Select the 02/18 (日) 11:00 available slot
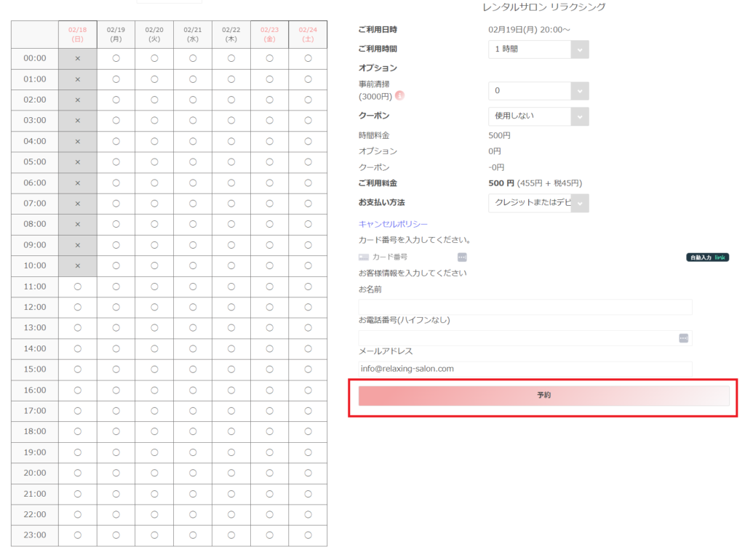 click(x=77, y=287)
